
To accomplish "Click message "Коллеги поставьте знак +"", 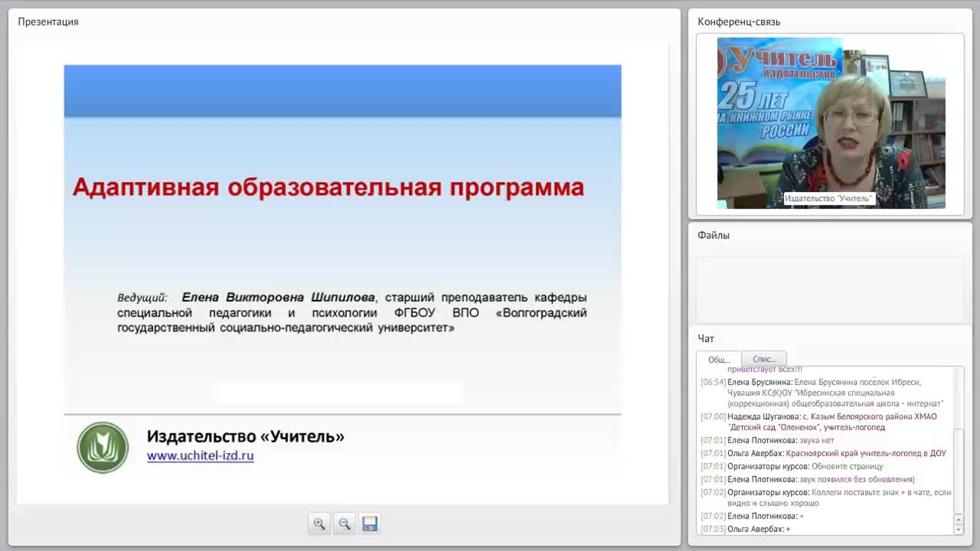I will 825,497.
